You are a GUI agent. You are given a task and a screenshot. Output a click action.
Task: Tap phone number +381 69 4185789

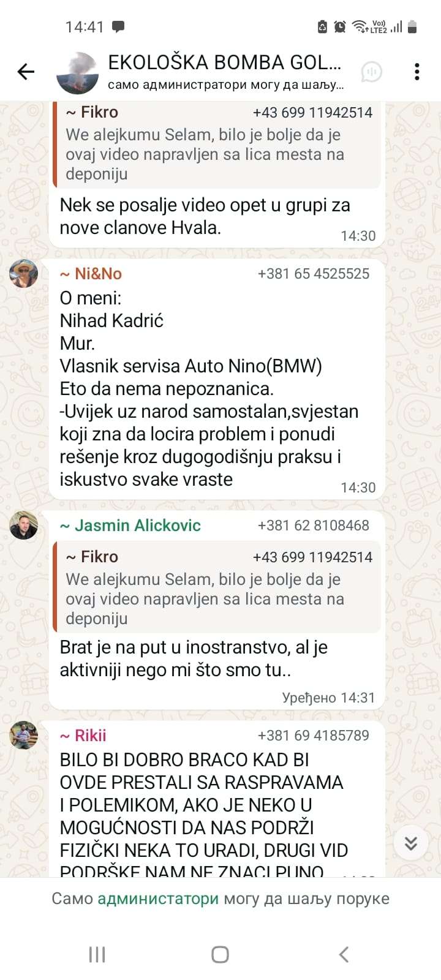314,736
